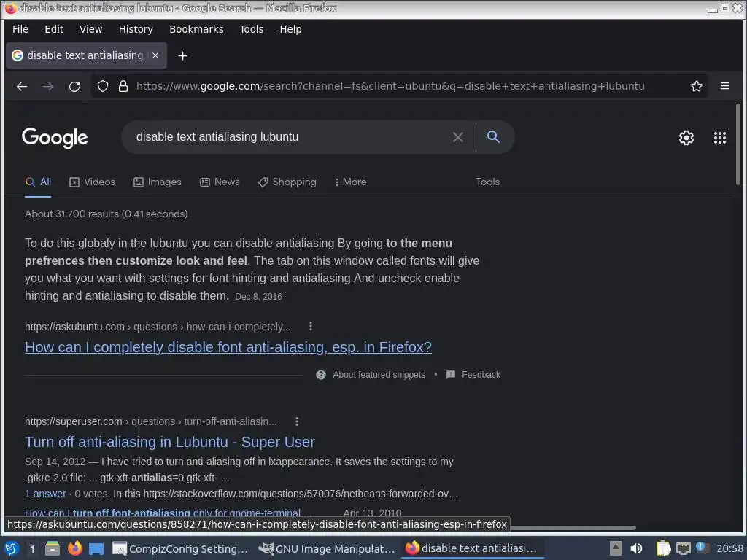Switch to CompizConfig Settings taskbar window
This screenshot has height=560, width=747.
181,548
